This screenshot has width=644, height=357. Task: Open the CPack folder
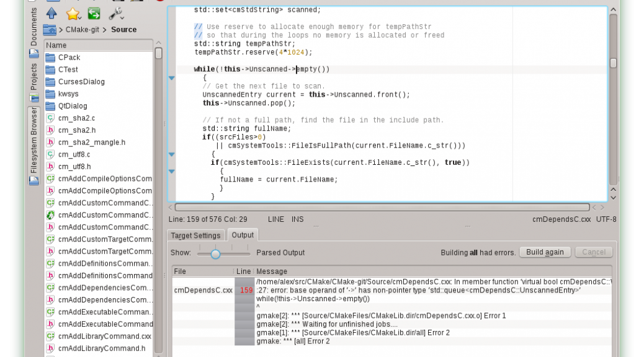coord(69,58)
